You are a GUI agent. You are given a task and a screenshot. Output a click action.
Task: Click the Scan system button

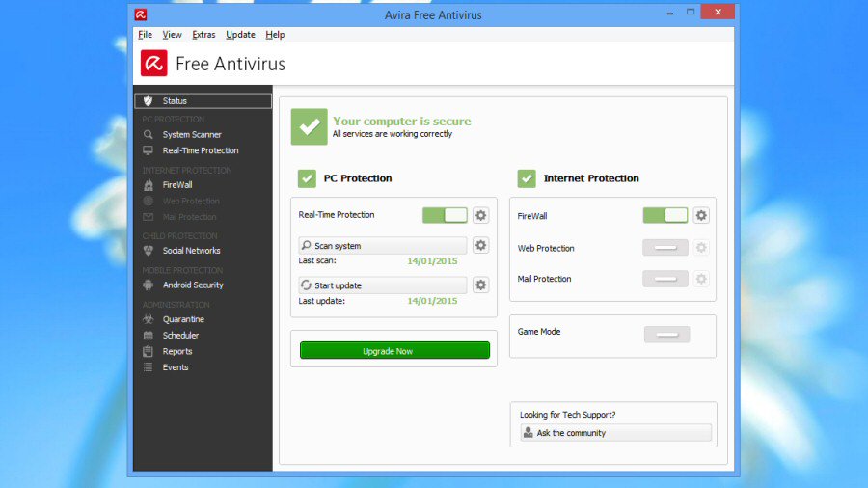[x=383, y=245]
